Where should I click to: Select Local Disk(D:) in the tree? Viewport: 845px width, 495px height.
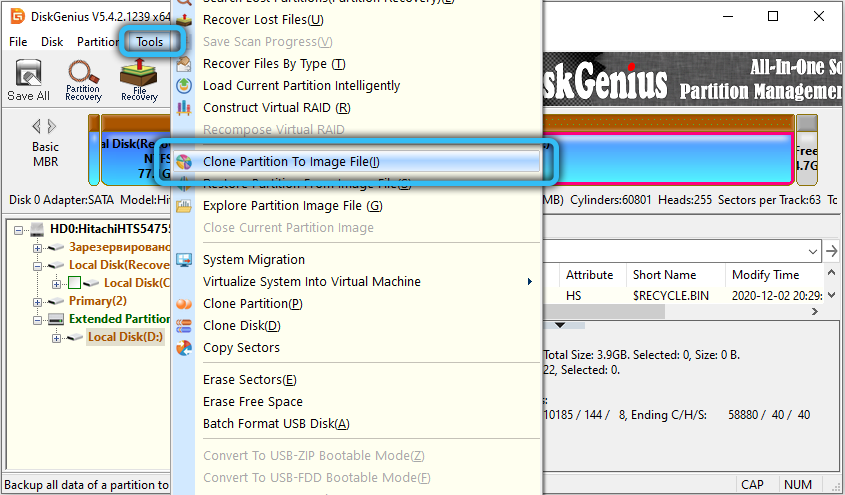(x=124, y=337)
